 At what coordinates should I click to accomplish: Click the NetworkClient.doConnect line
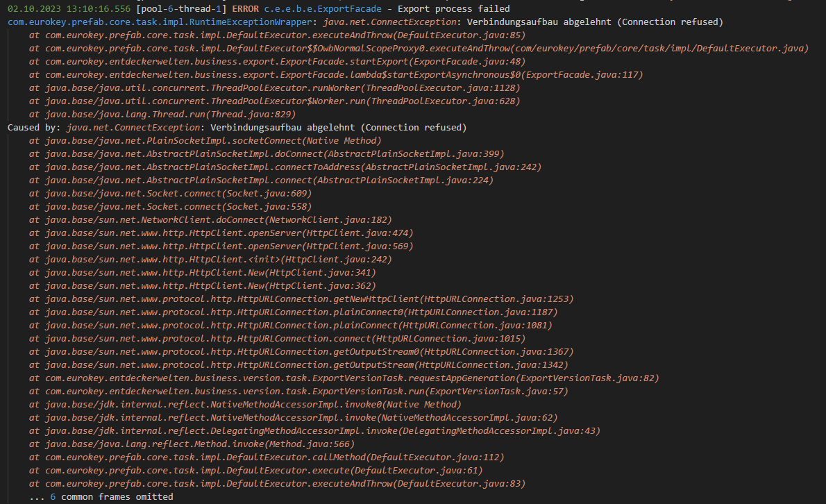pyautogui.click(x=210, y=219)
